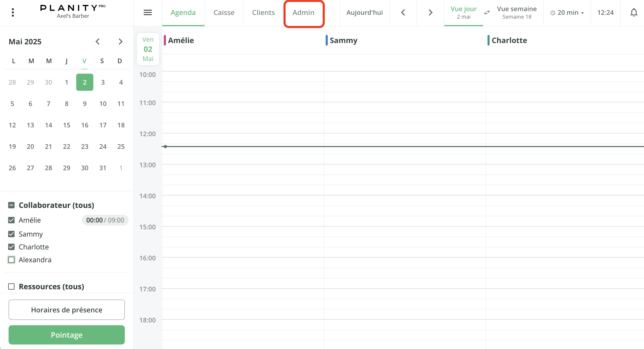644x349 pixels.
Task: Click Amélie's pink color bar
Action: [x=165, y=40]
